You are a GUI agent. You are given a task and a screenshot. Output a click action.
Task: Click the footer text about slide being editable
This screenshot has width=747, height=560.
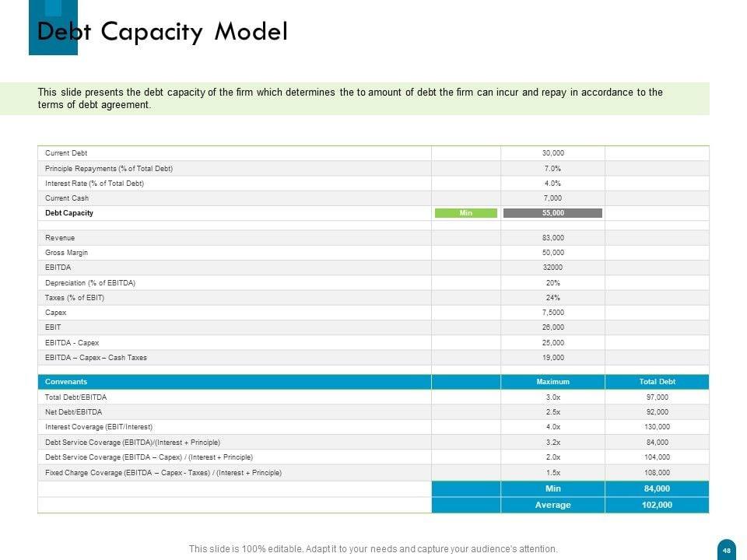click(373, 549)
